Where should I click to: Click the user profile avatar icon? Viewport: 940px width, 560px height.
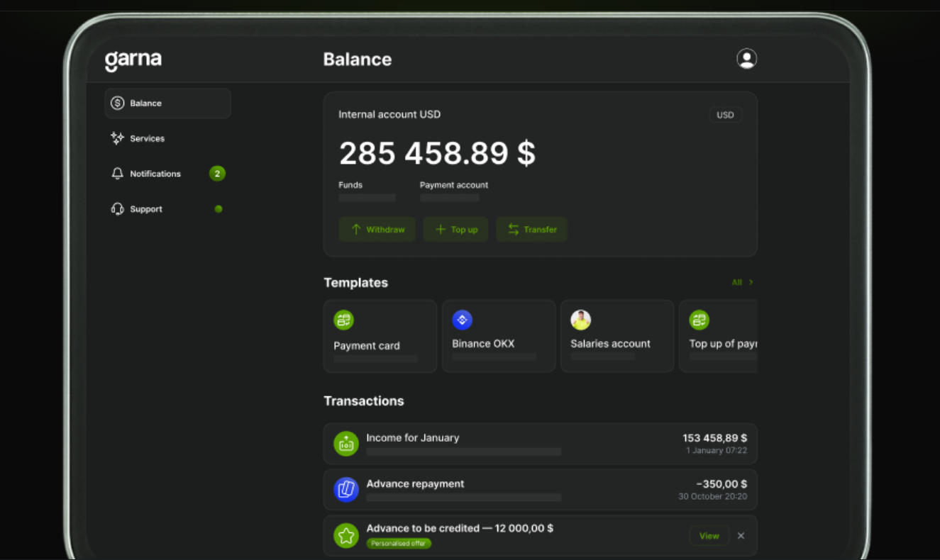tap(746, 59)
